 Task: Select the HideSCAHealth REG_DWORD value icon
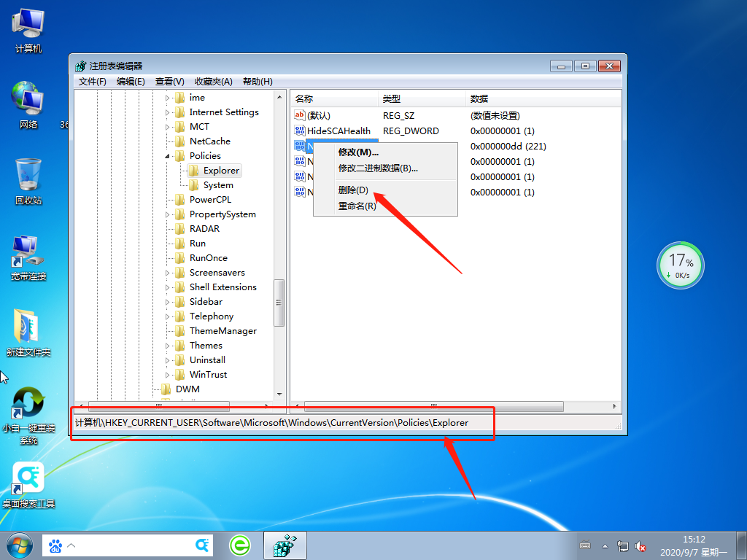(301, 131)
